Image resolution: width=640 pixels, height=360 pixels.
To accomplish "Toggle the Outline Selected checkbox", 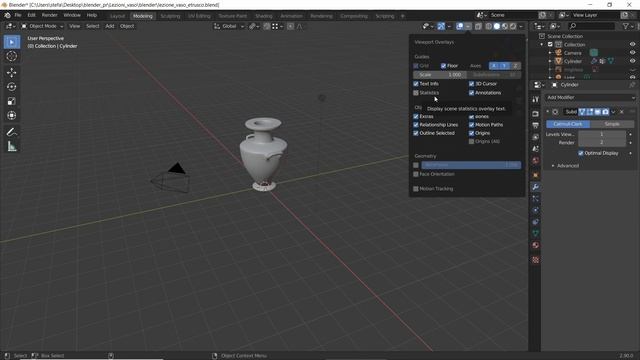I will coord(416,133).
